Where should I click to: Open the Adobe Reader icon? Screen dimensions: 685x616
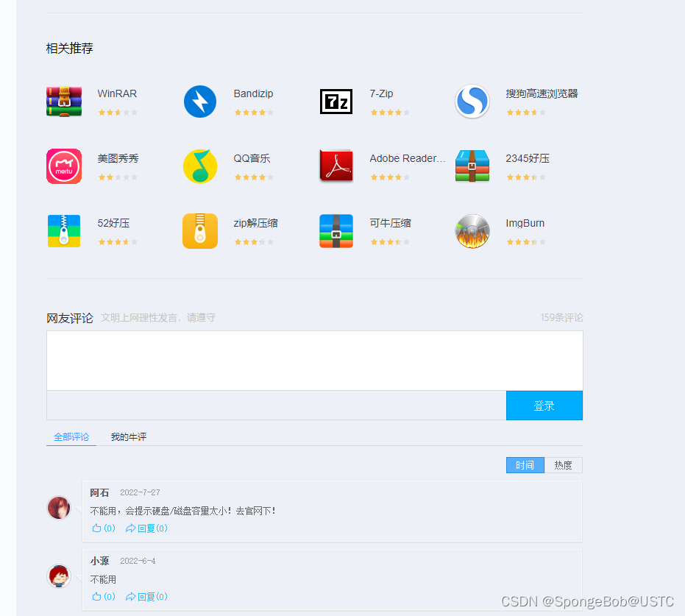click(x=336, y=166)
